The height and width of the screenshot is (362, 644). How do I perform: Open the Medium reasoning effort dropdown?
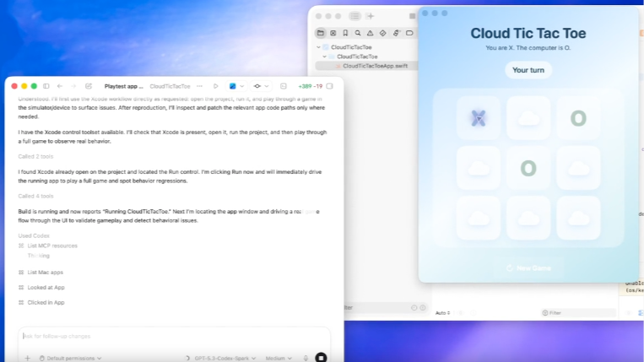279,358
